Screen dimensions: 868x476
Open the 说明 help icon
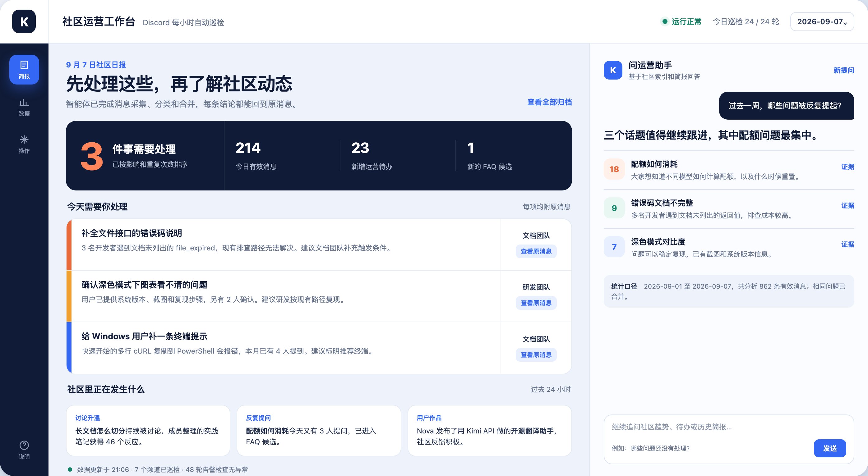point(24,450)
